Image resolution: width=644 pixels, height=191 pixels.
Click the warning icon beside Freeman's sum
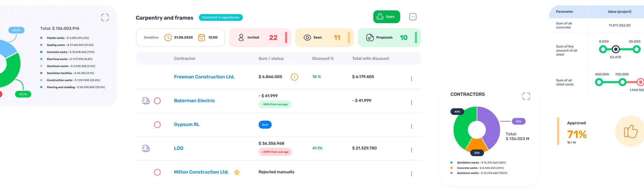294,77
